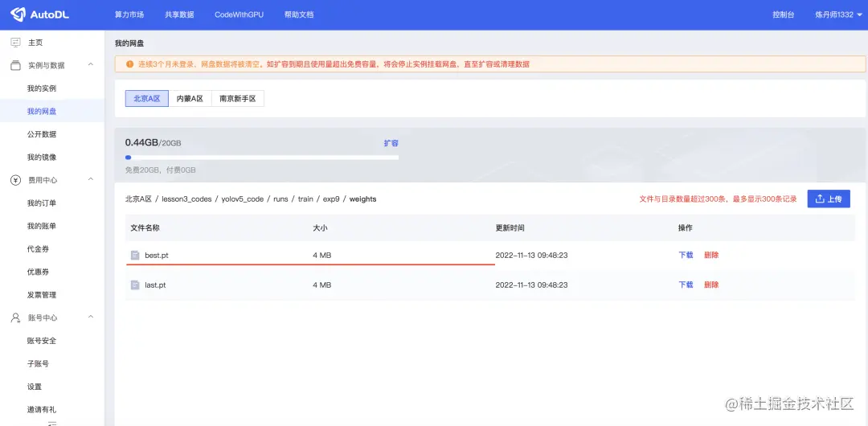The width and height of the screenshot is (868, 426).
Task: Collapse the 费用中心 section chevron
Action: 91,179
